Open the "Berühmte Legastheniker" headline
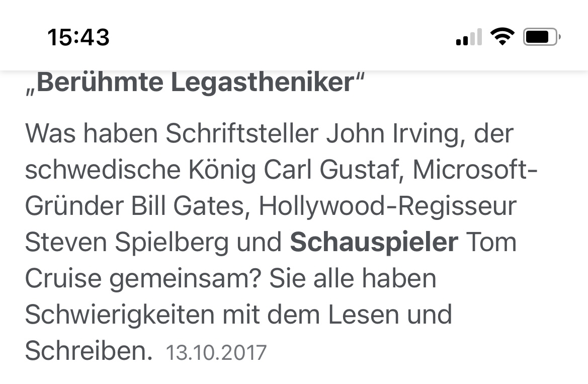 [x=195, y=83]
